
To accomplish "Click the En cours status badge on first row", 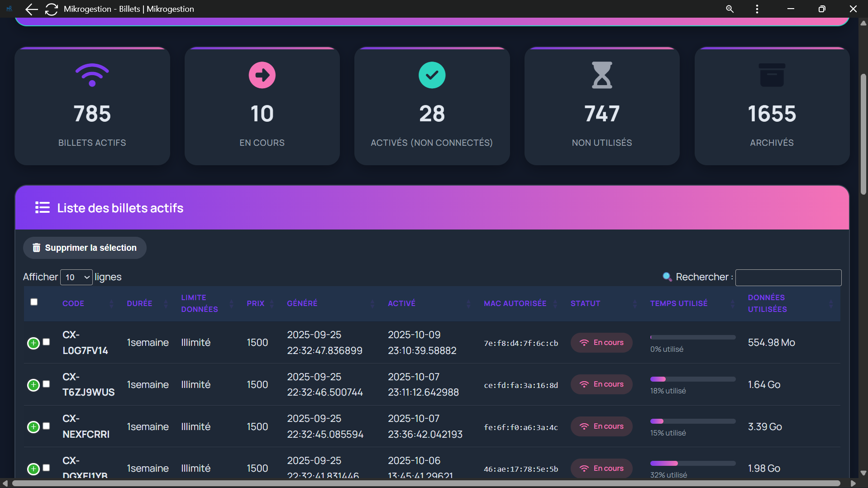I will [601, 343].
